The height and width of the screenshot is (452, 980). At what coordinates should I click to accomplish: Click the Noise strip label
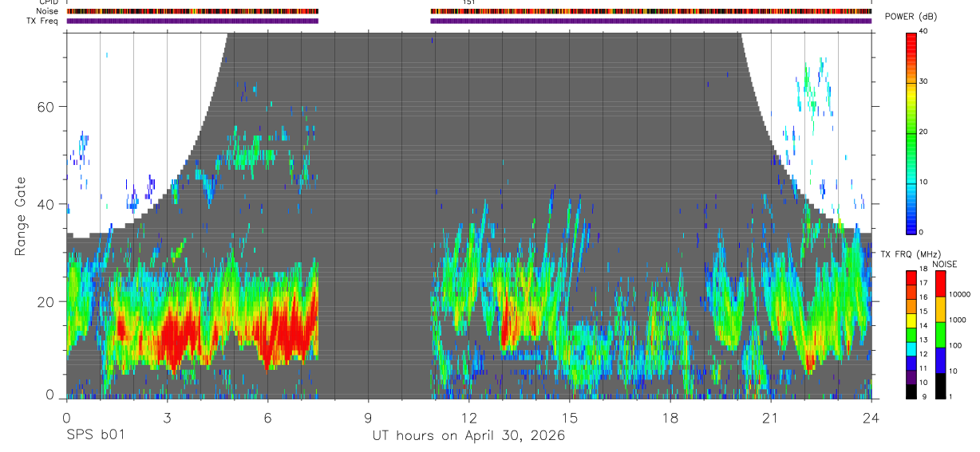click(48, 11)
